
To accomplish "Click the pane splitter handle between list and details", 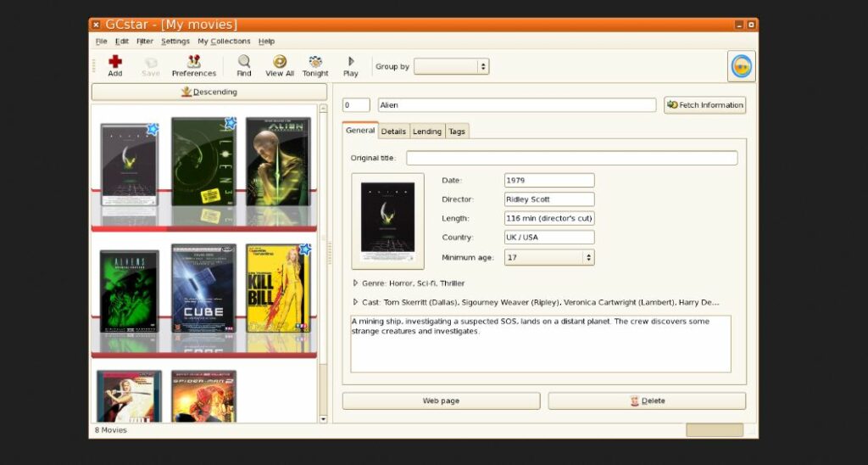I will 330,253.
